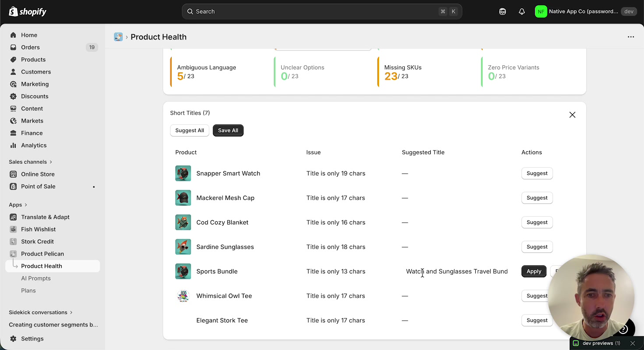Open the Product Pelican app

tap(42, 253)
